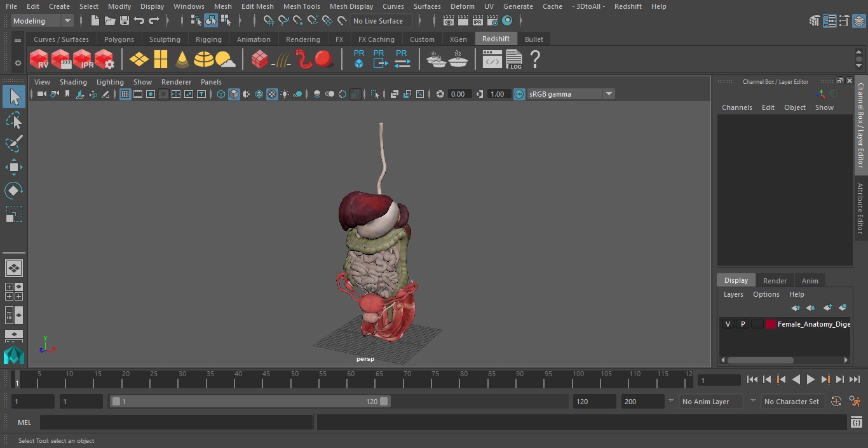868x448 pixels.
Task: Click the play backwards button
Action: pyautogui.click(x=796, y=379)
